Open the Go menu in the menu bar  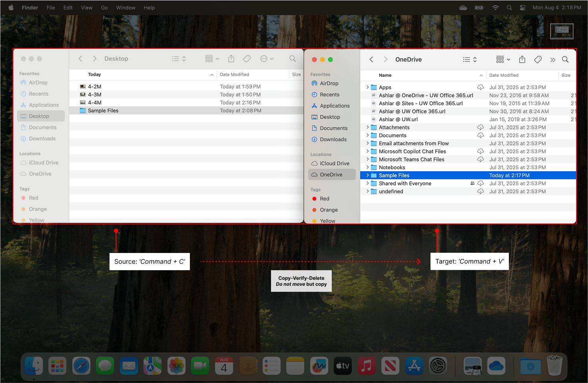(104, 7)
